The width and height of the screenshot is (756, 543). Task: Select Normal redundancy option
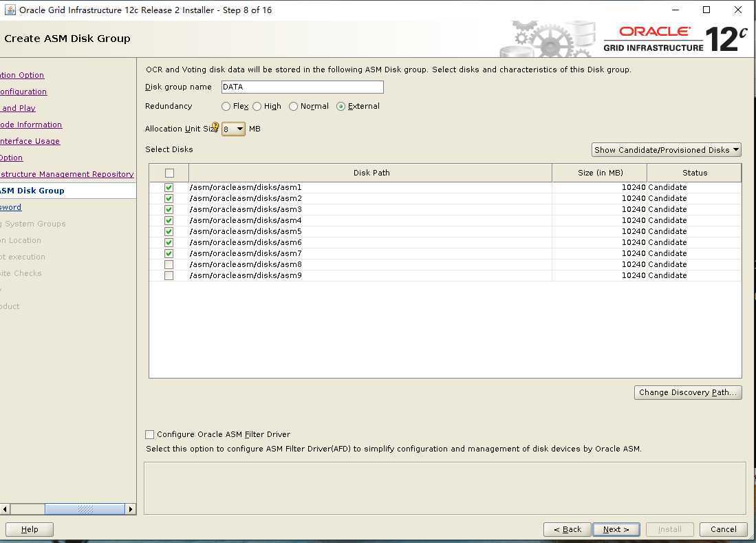pyautogui.click(x=293, y=106)
